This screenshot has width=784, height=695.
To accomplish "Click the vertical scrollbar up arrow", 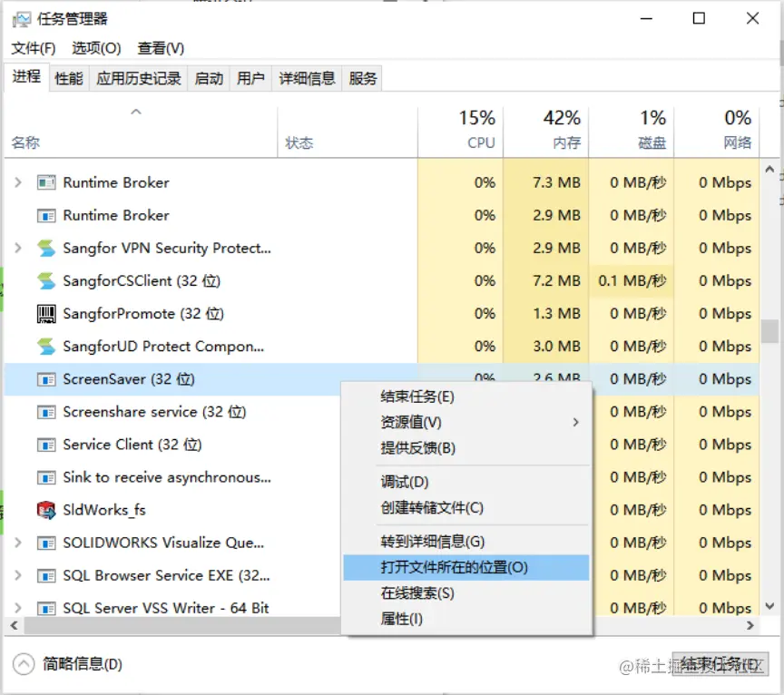I will [769, 170].
